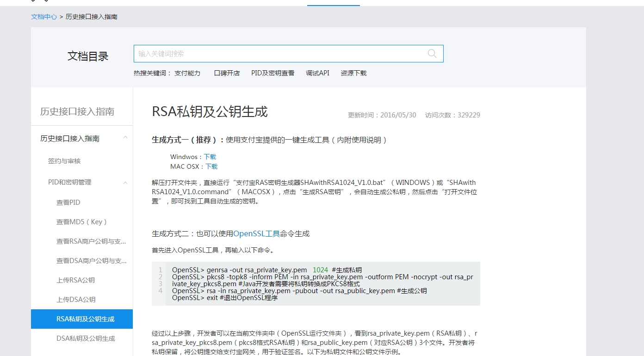Collapse the 历史接口接入指南 sidebar section chevron
The image size is (644, 356).
pyautogui.click(x=125, y=138)
